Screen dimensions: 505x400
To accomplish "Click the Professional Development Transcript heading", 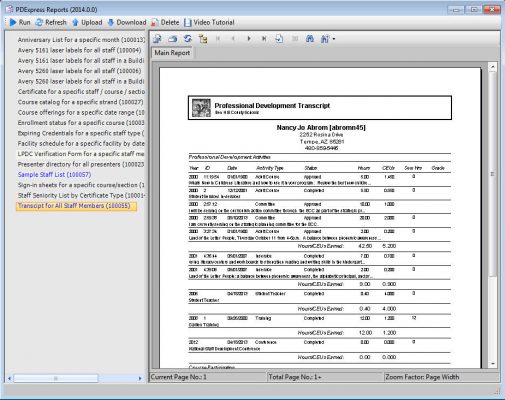I will click(272, 106).
